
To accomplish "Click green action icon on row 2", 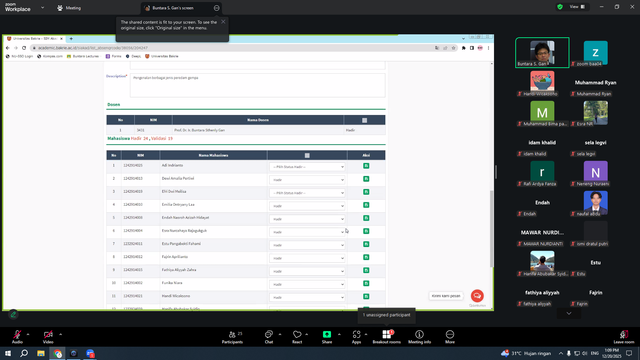I will tap(366, 179).
